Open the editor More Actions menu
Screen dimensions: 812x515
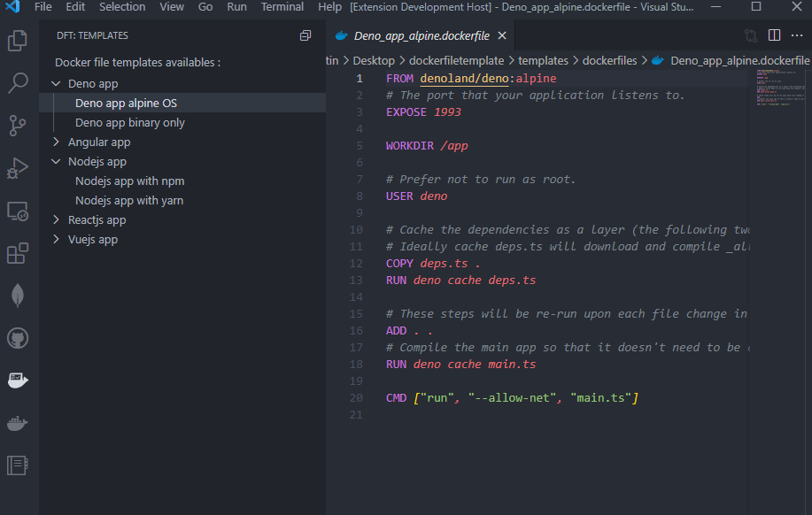pos(797,35)
